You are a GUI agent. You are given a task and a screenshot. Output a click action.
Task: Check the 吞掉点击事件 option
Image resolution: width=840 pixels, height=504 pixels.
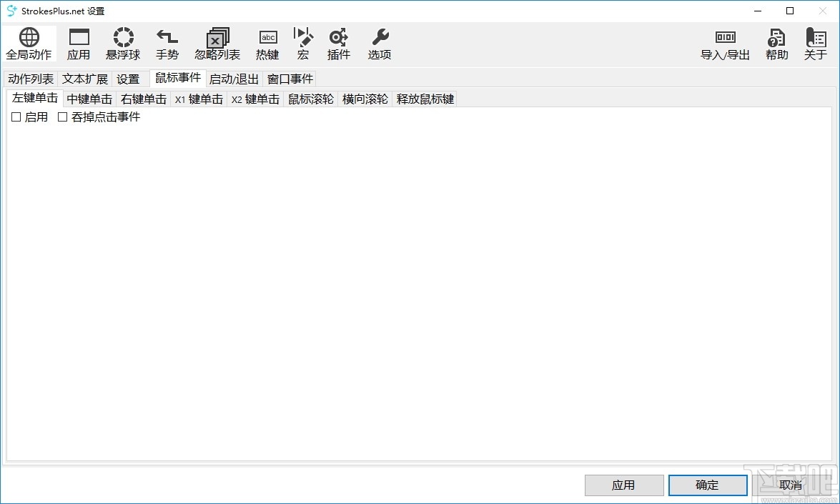coord(62,117)
